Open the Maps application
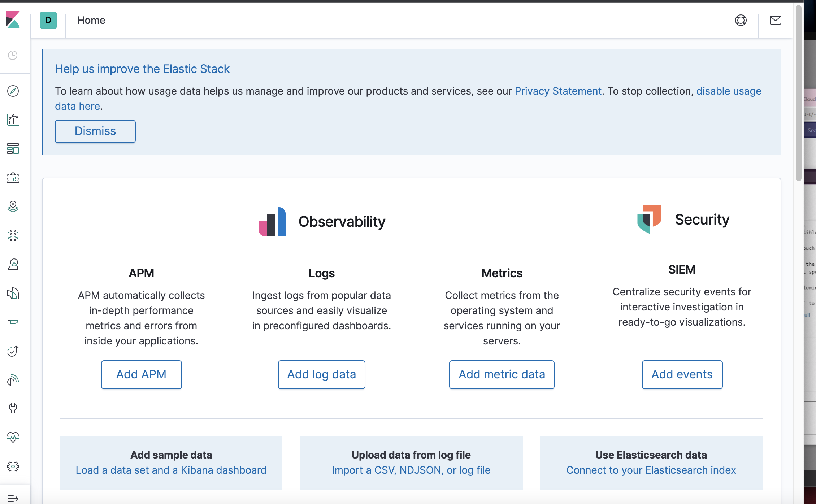This screenshot has width=816, height=504. tap(13, 207)
